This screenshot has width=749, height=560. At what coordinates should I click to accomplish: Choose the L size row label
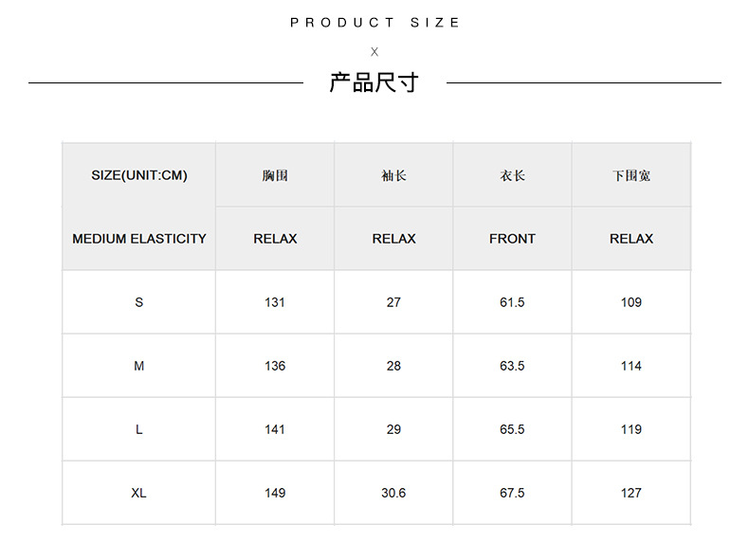point(139,429)
